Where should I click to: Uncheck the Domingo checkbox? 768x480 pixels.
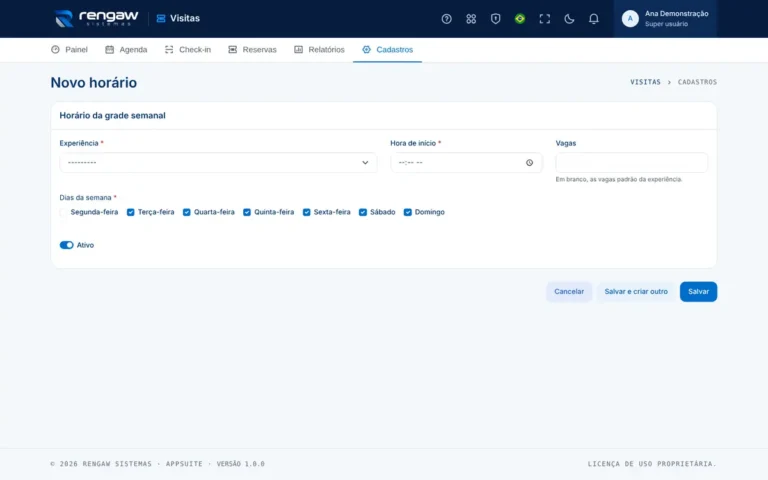pyautogui.click(x=407, y=213)
